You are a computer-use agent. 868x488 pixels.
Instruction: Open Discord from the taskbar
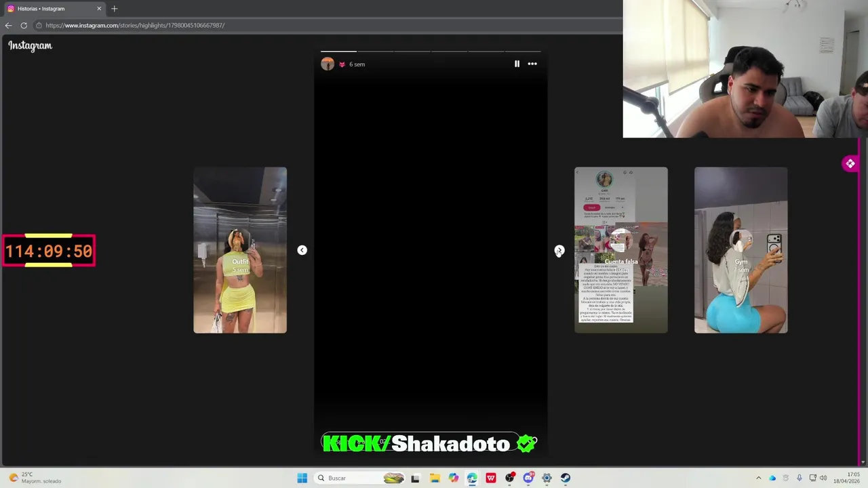[528, 478]
